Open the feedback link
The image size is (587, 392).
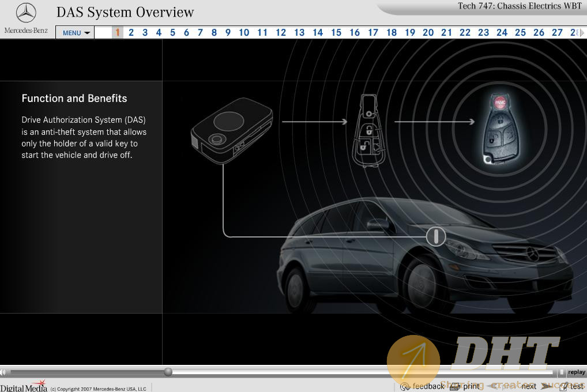(423, 386)
